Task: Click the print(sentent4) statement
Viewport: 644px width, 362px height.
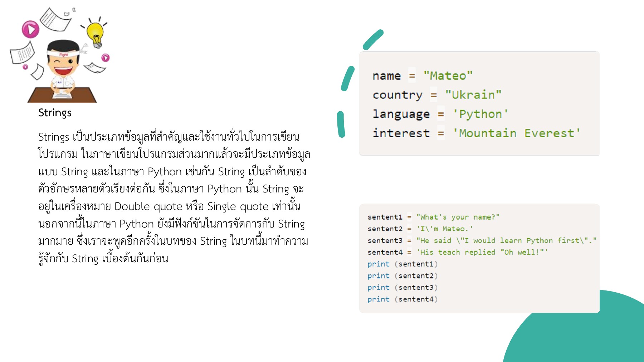Action: pyautogui.click(x=402, y=299)
